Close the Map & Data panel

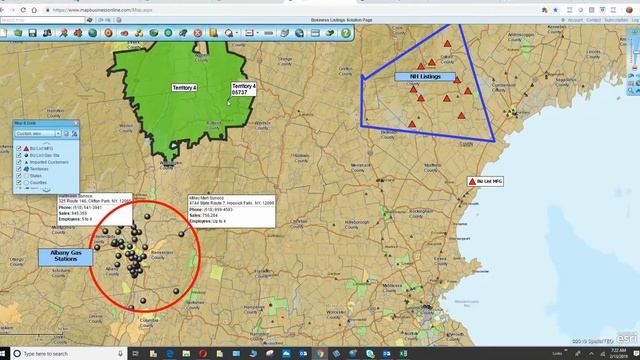pyautogui.click(x=76, y=123)
